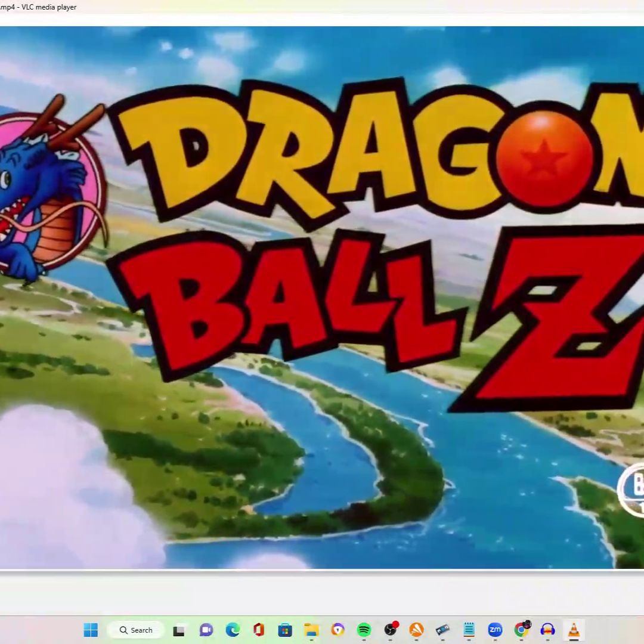Open Microsoft Store from the taskbar

pos(285,630)
